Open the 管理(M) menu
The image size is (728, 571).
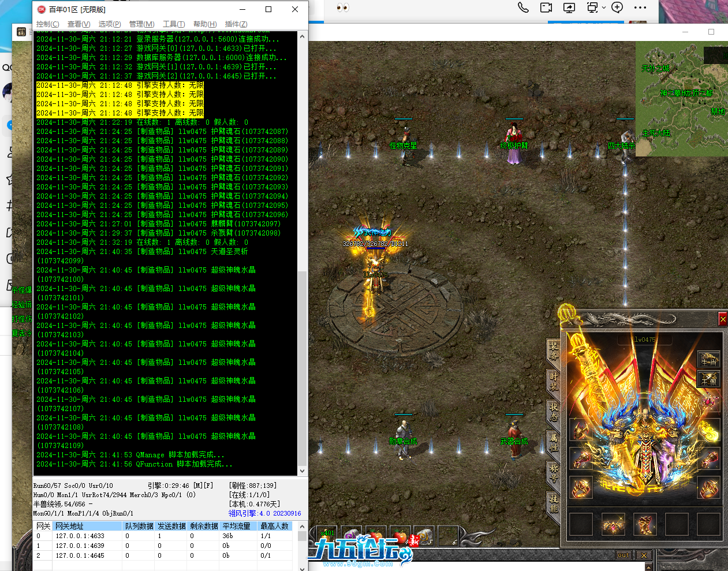click(x=141, y=24)
